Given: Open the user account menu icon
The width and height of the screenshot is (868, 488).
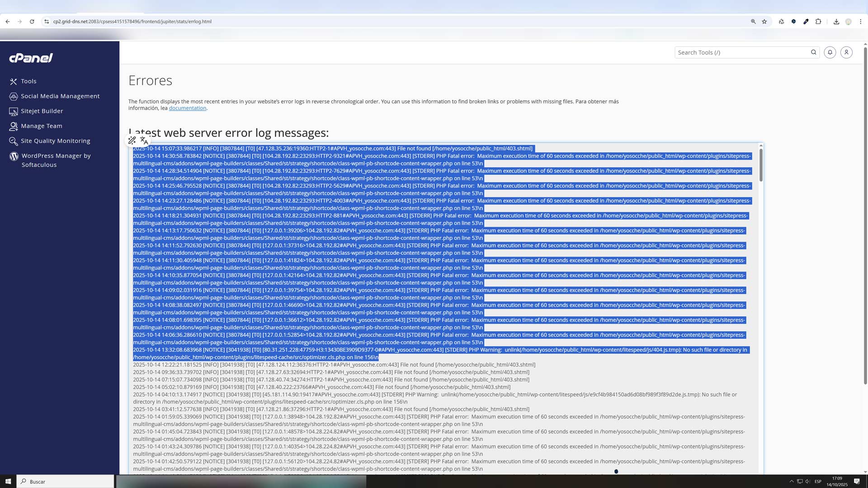Looking at the screenshot, I should tap(846, 52).
